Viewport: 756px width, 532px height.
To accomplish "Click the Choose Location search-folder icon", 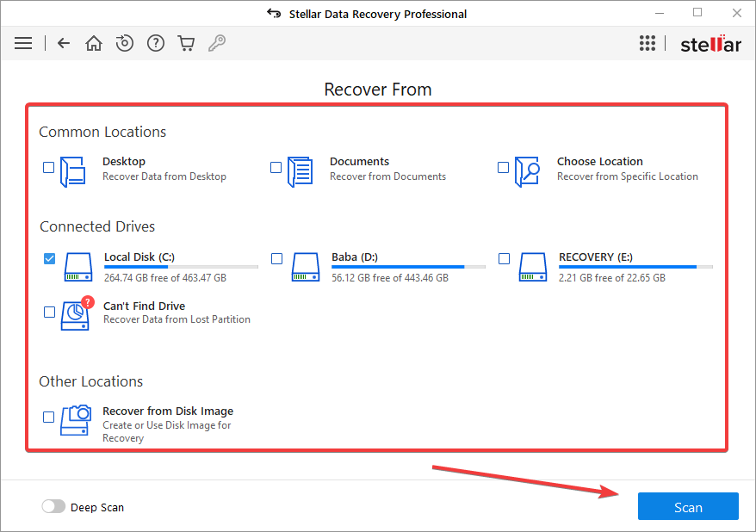I will tap(527, 171).
